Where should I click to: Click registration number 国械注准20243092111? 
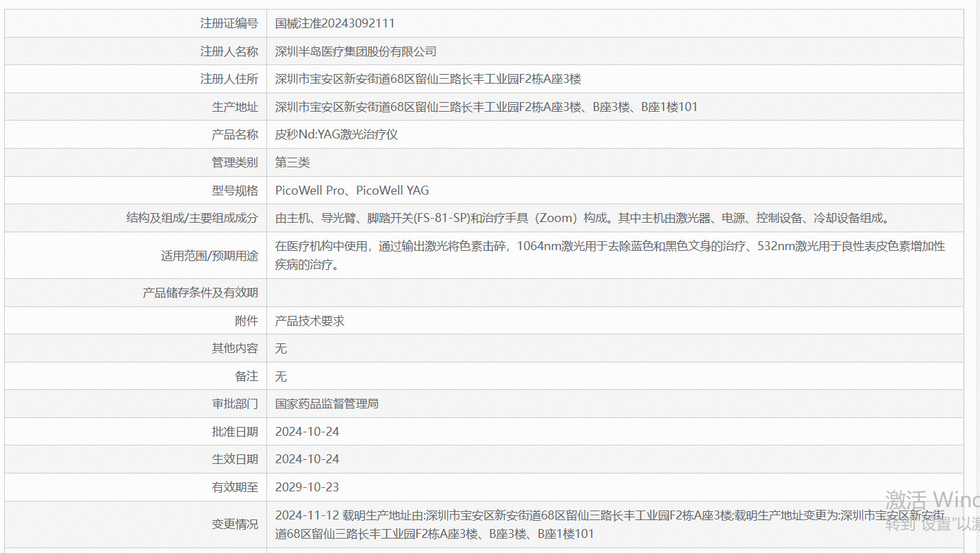point(334,23)
